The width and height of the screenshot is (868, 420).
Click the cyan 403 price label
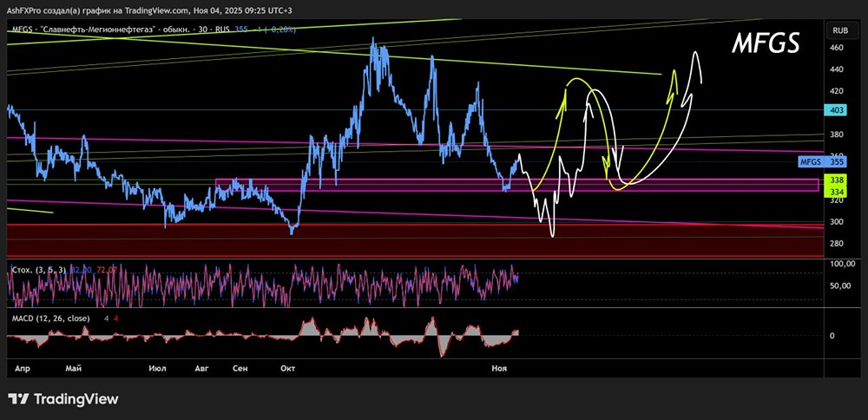(x=837, y=110)
